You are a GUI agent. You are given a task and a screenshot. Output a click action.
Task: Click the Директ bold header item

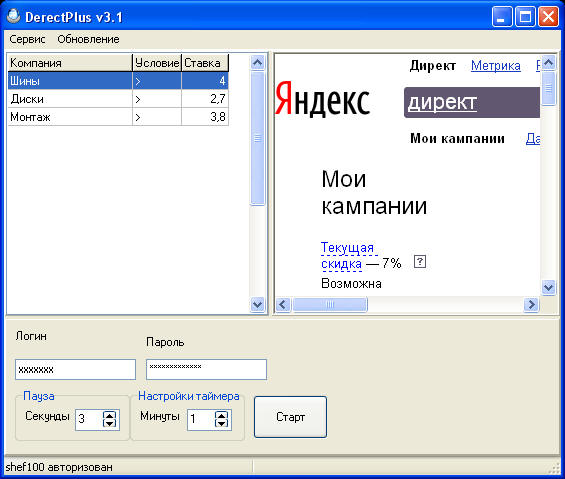(433, 66)
